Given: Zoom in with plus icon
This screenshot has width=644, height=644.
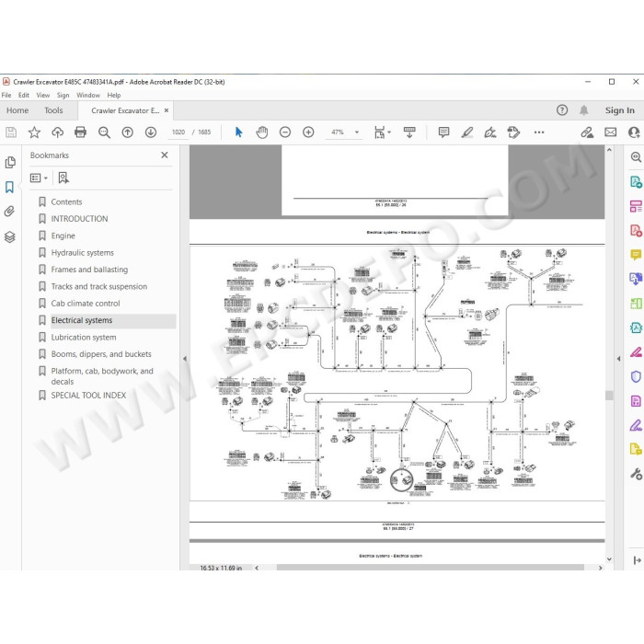Looking at the screenshot, I should tap(308, 132).
